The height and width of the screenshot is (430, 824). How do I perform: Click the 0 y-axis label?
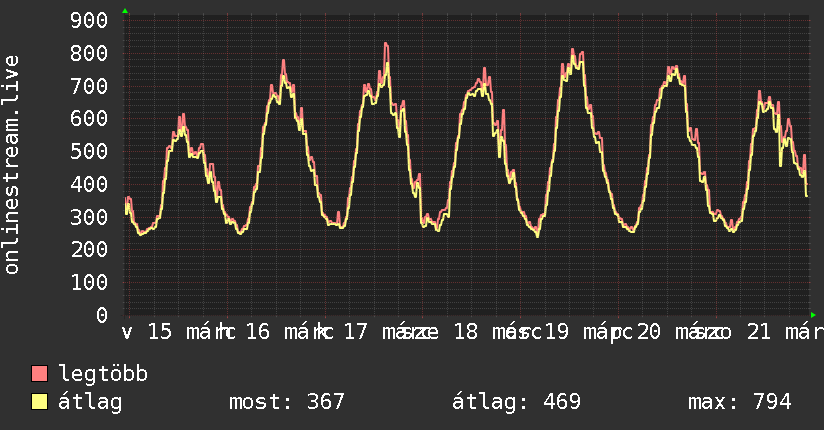tap(102, 315)
